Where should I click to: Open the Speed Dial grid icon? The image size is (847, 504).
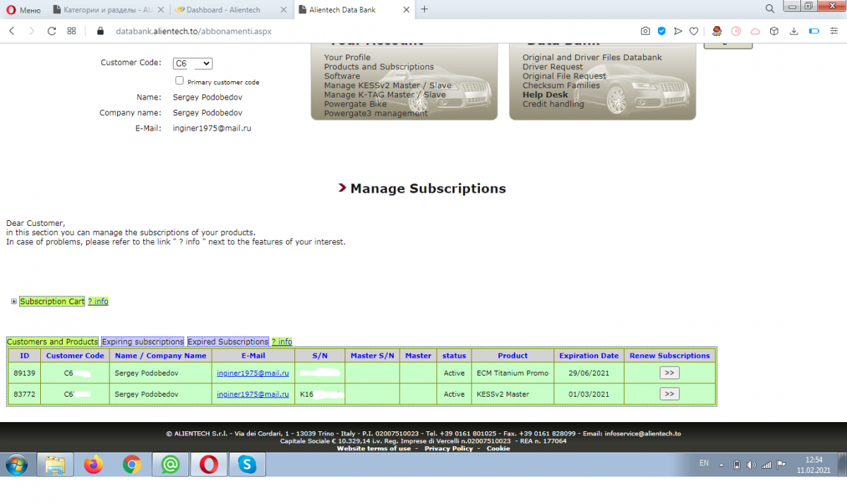tap(71, 31)
